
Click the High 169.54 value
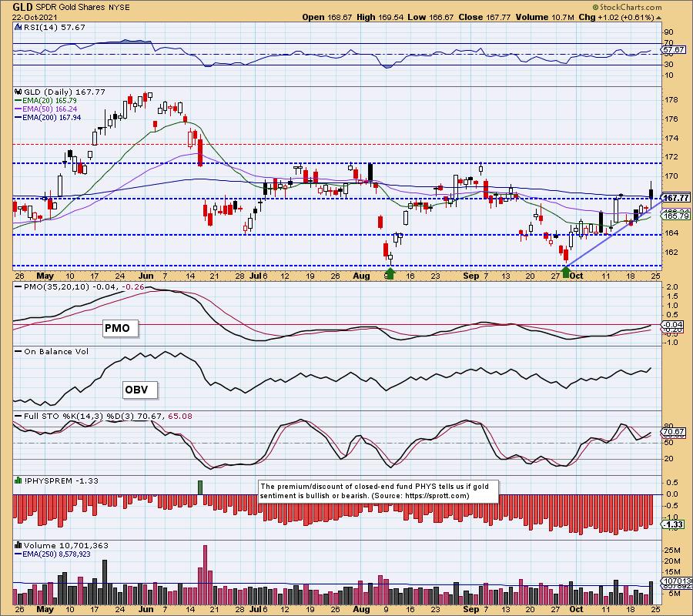380,17
